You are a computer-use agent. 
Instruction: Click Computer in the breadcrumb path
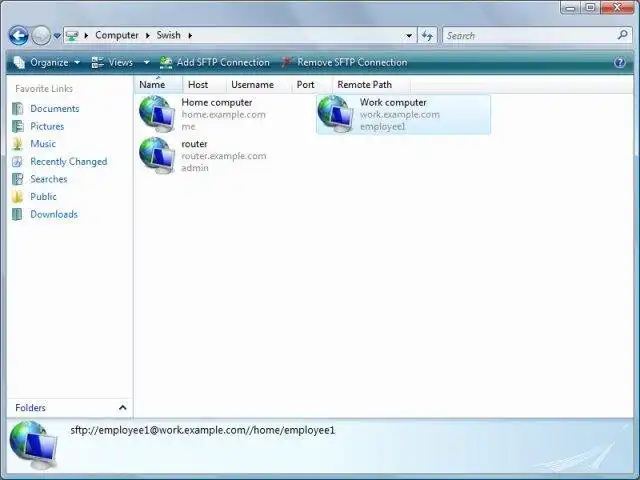pos(117,36)
